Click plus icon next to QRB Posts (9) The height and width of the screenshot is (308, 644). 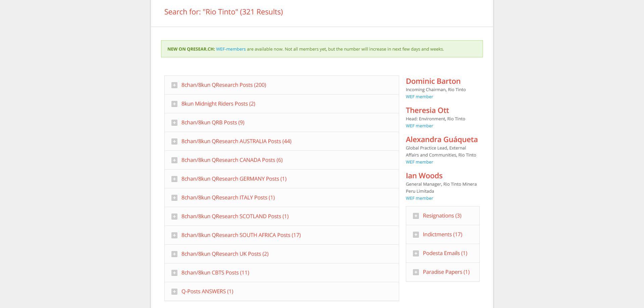[x=174, y=123]
